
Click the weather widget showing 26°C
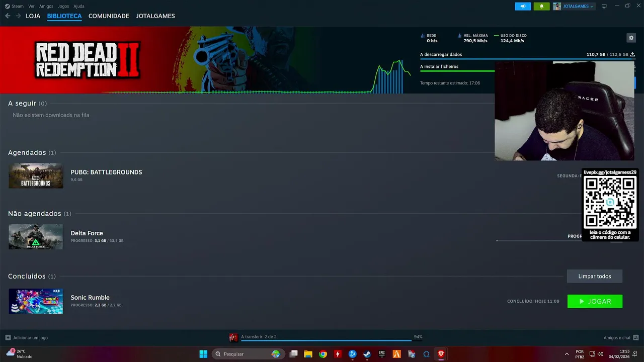click(19, 354)
